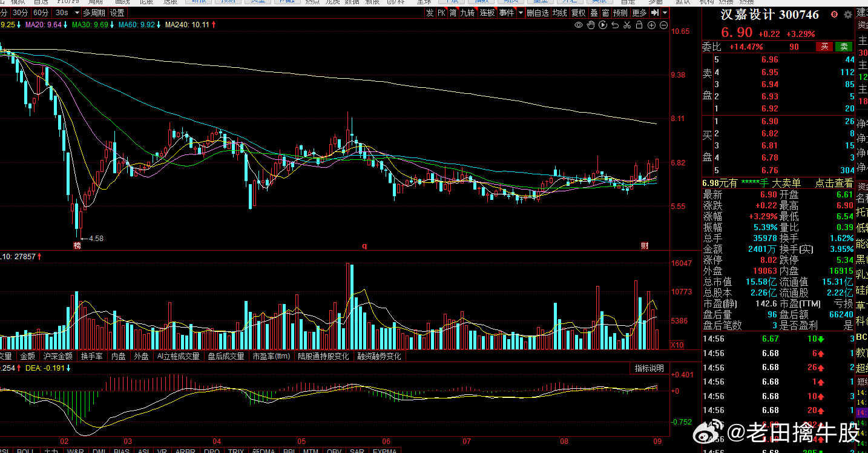Toggle the 预测 forecast button
This screenshot has height=453, width=868.
[x=620, y=13]
